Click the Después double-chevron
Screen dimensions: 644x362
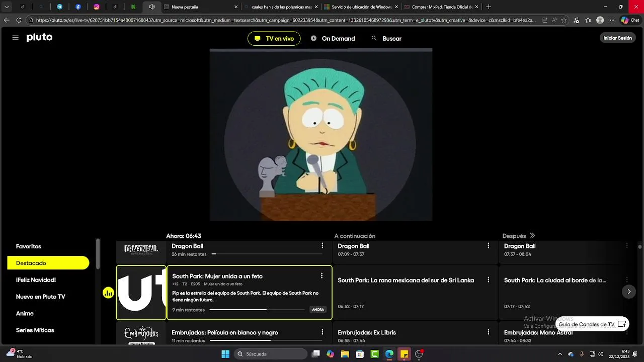(532, 236)
